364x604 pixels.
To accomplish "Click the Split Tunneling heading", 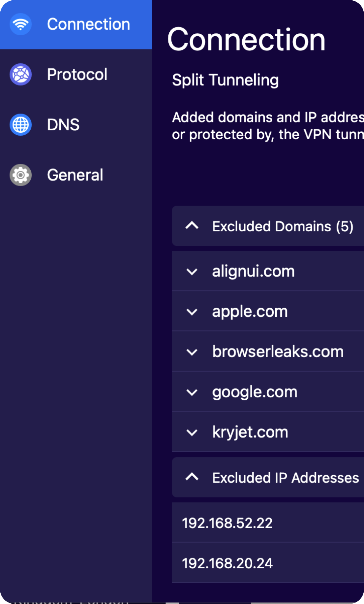I will pos(226,80).
